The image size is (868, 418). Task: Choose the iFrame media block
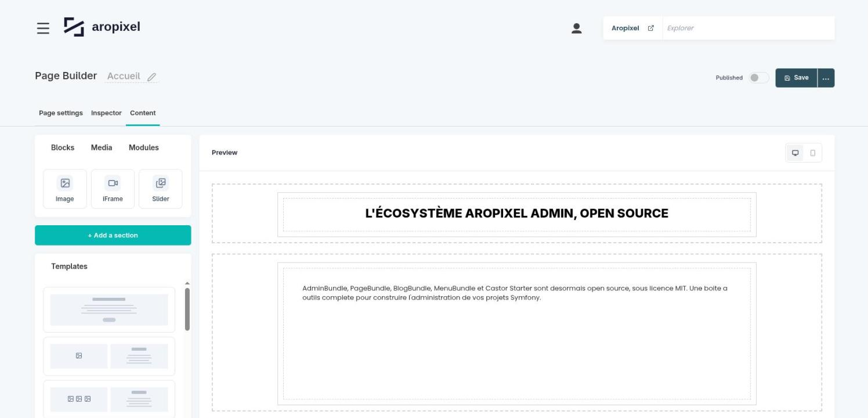tap(113, 189)
